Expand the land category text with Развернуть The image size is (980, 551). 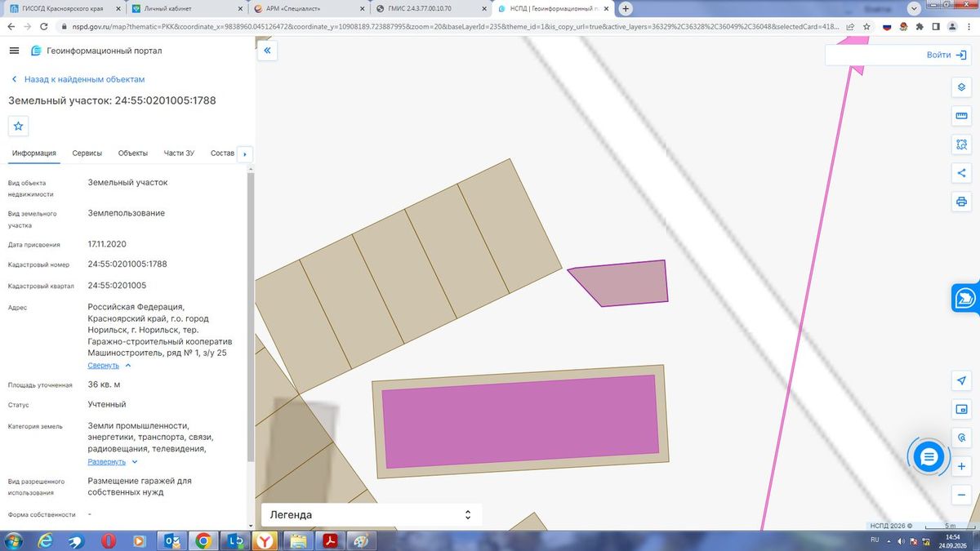(113, 462)
